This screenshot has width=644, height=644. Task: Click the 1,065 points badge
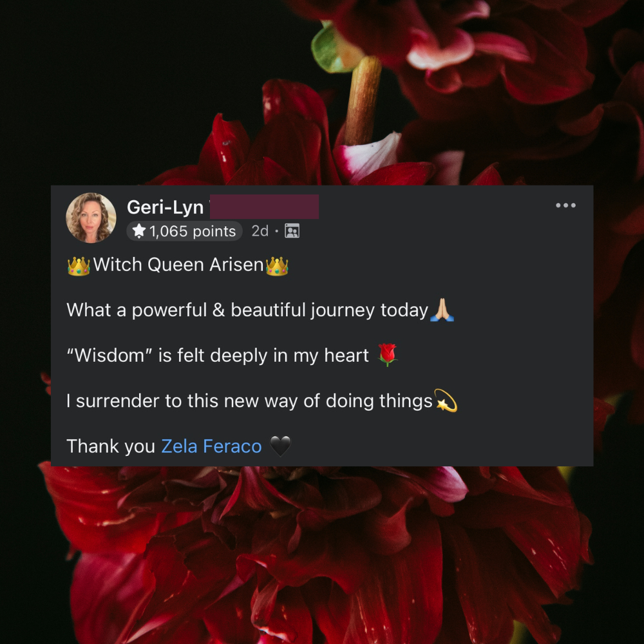184,231
